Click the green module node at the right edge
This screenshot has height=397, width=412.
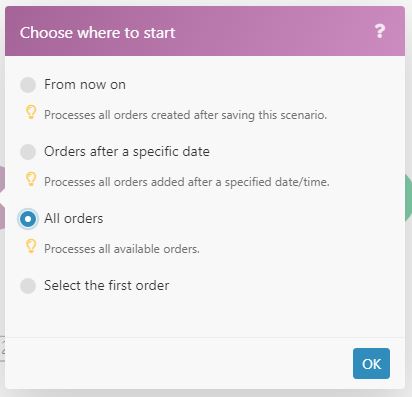click(x=408, y=198)
